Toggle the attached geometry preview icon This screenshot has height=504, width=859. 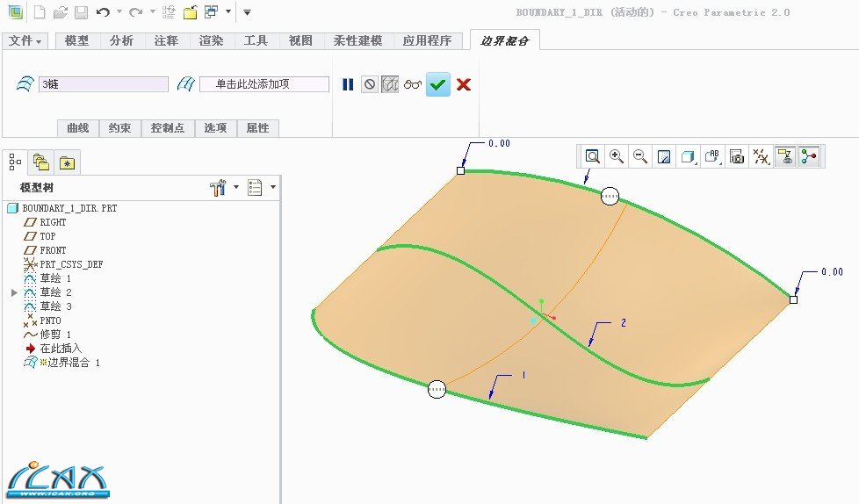click(390, 84)
